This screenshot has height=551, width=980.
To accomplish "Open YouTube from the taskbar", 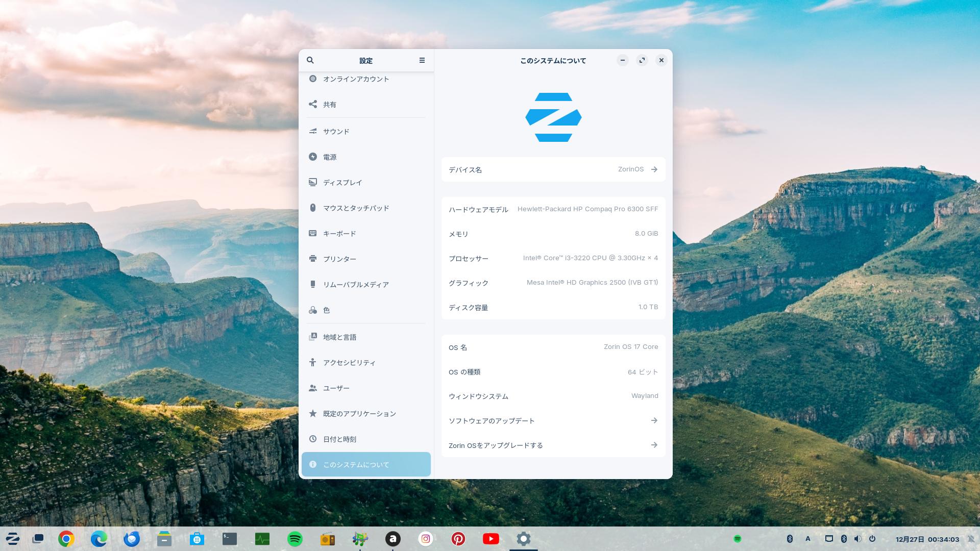I will pos(491,539).
